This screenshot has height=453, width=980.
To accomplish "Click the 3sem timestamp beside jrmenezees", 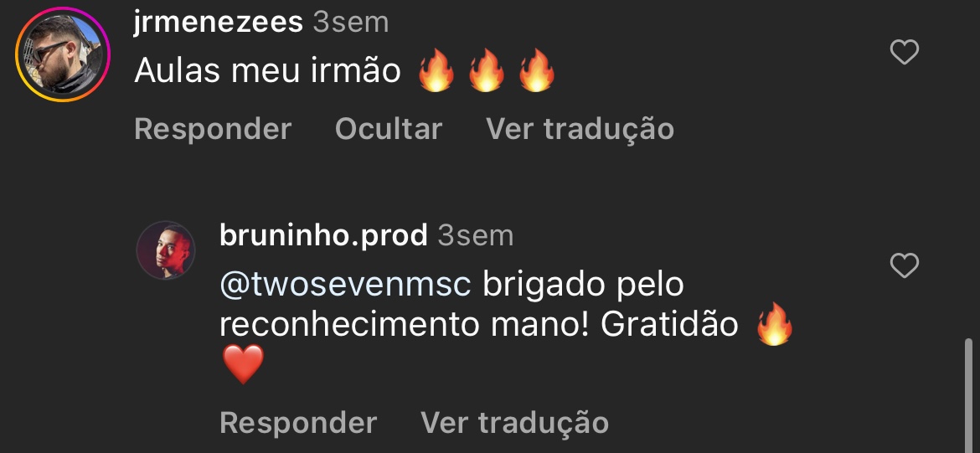I will (x=351, y=23).
